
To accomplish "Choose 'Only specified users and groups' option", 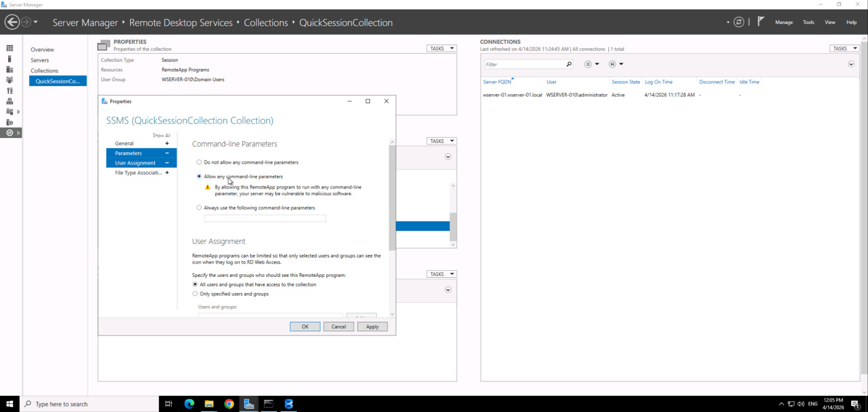I will (195, 294).
